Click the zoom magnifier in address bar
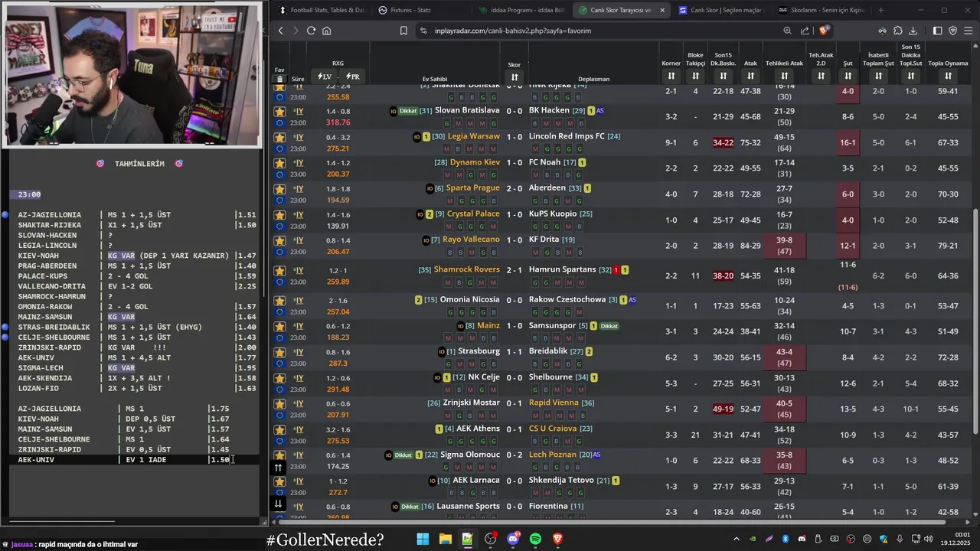The image size is (980, 551). pyautogui.click(x=787, y=31)
